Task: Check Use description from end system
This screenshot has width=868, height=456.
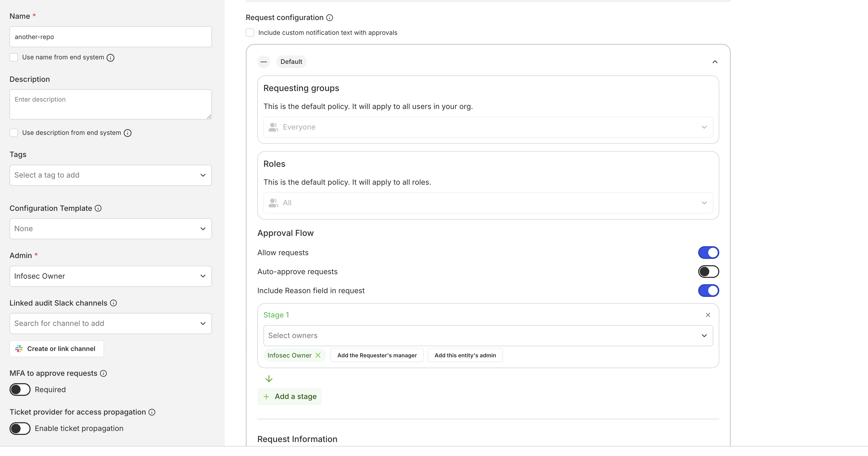Action: (x=14, y=132)
